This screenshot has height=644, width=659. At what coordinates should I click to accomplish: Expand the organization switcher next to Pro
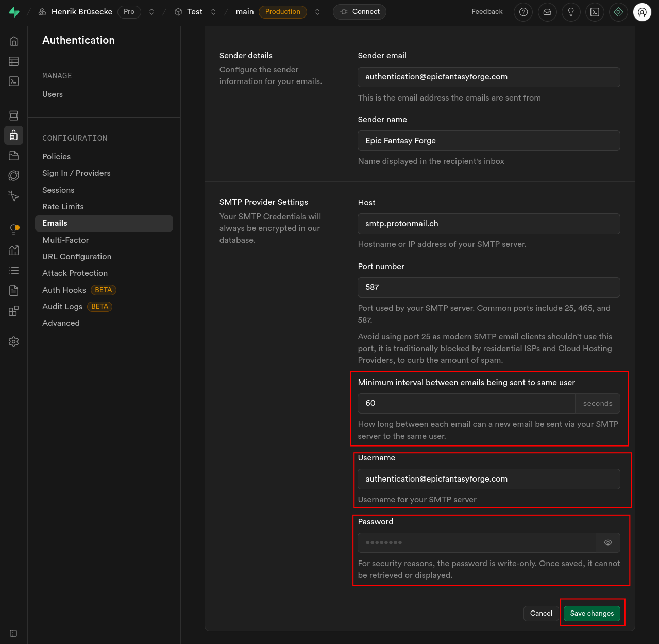(x=151, y=12)
